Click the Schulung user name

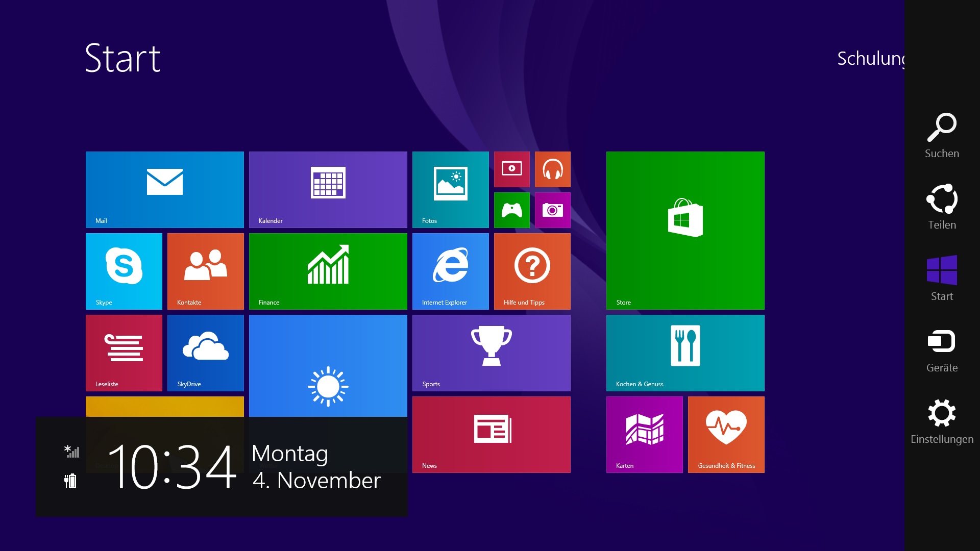871,59
